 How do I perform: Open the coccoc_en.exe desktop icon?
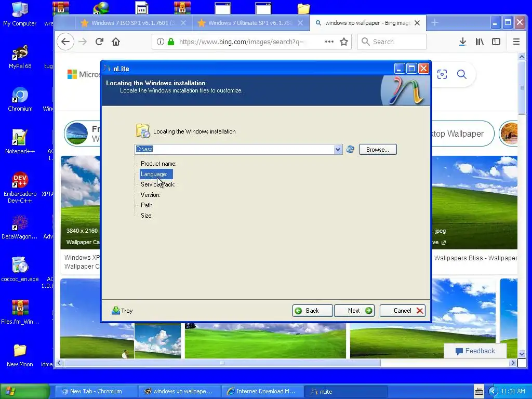[x=20, y=270]
